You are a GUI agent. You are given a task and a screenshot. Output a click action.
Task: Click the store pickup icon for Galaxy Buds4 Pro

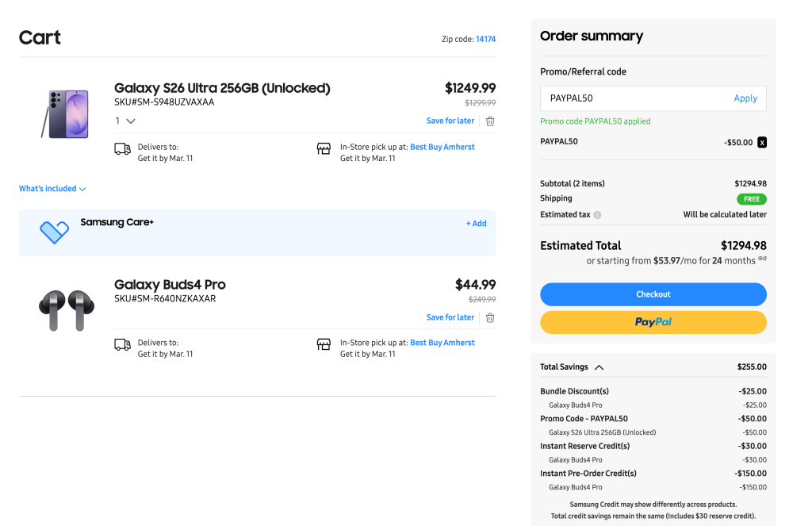pos(324,344)
